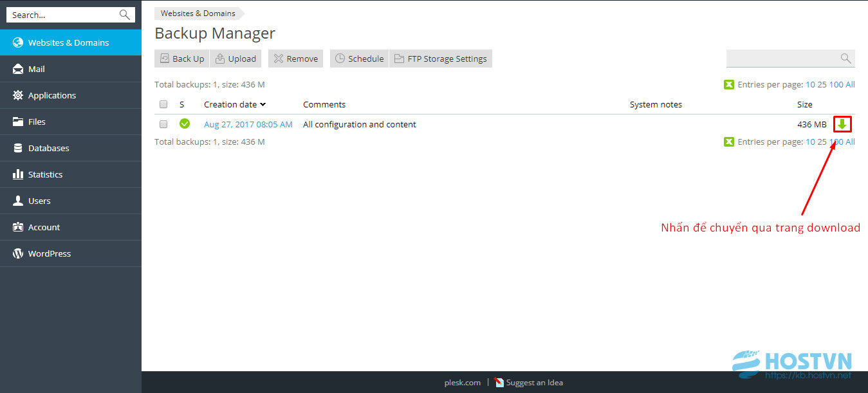Click the Applications gear icon
The width and height of the screenshot is (868, 393).
click(x=18, y=95)
